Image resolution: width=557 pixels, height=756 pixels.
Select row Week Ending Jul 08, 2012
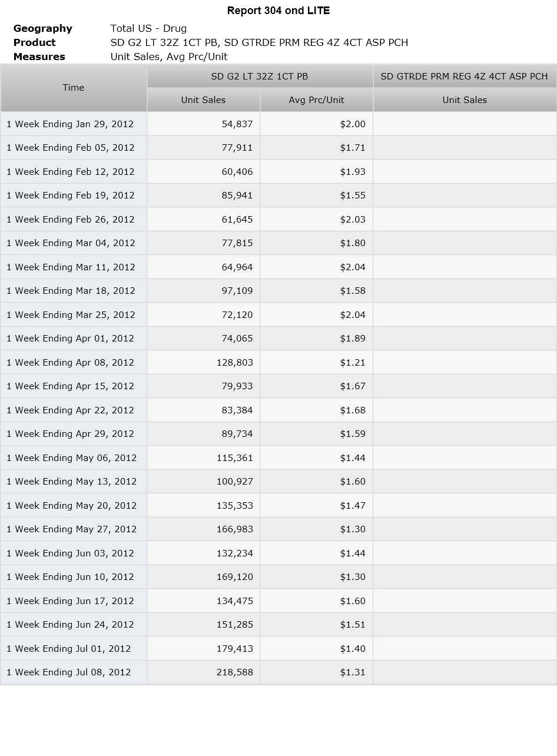click(278, 672)
